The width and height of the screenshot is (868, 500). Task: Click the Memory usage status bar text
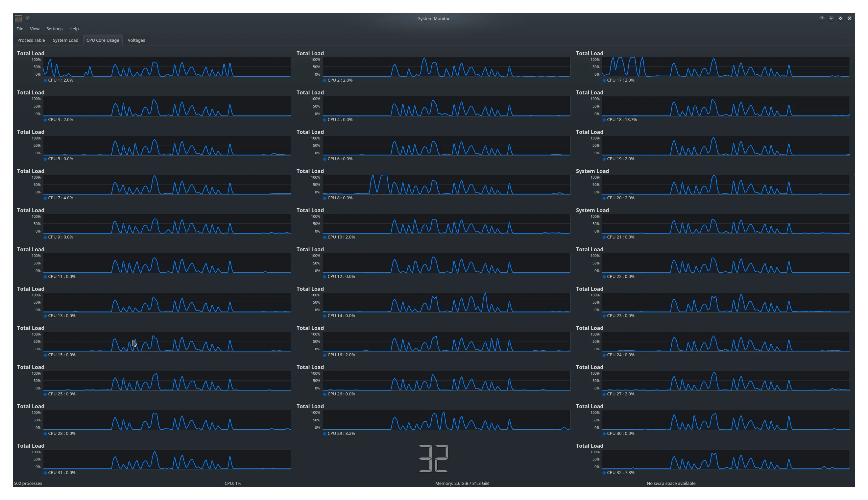click(462, 484)
